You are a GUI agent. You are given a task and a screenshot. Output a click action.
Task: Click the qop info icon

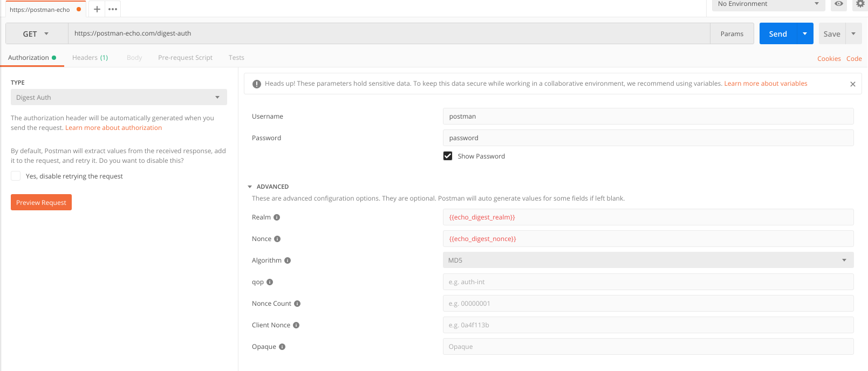click(x=270, y=282)
